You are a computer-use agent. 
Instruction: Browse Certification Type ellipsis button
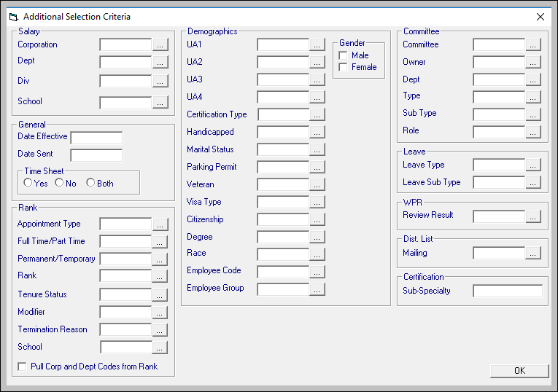pos(317,114)
